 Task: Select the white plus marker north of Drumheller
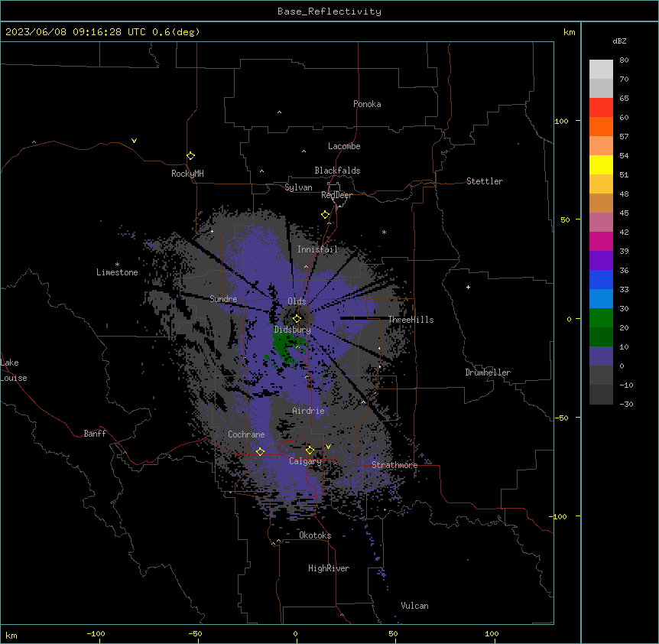click(468, 287)
